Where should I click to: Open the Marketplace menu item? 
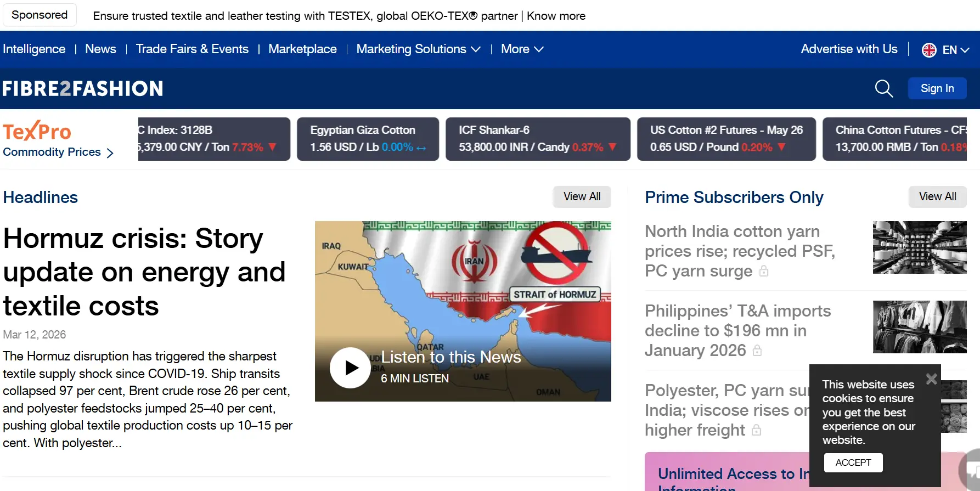[x=302, y=49]
